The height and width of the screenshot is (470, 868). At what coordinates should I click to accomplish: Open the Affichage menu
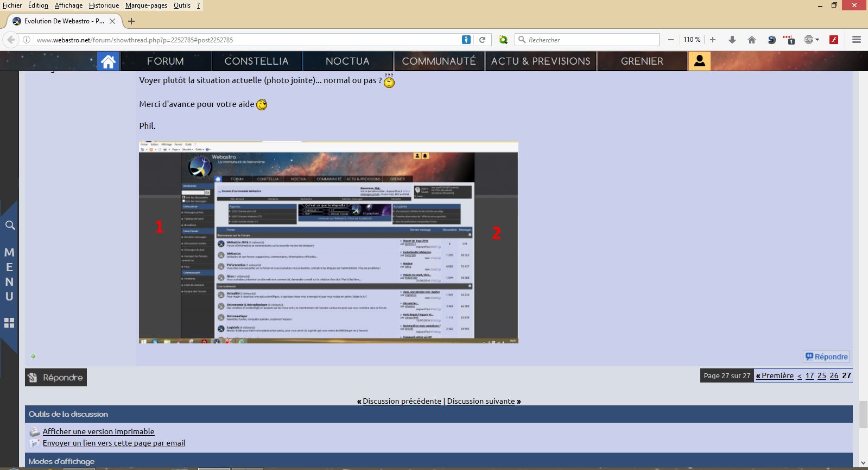(x=68, y=5)
